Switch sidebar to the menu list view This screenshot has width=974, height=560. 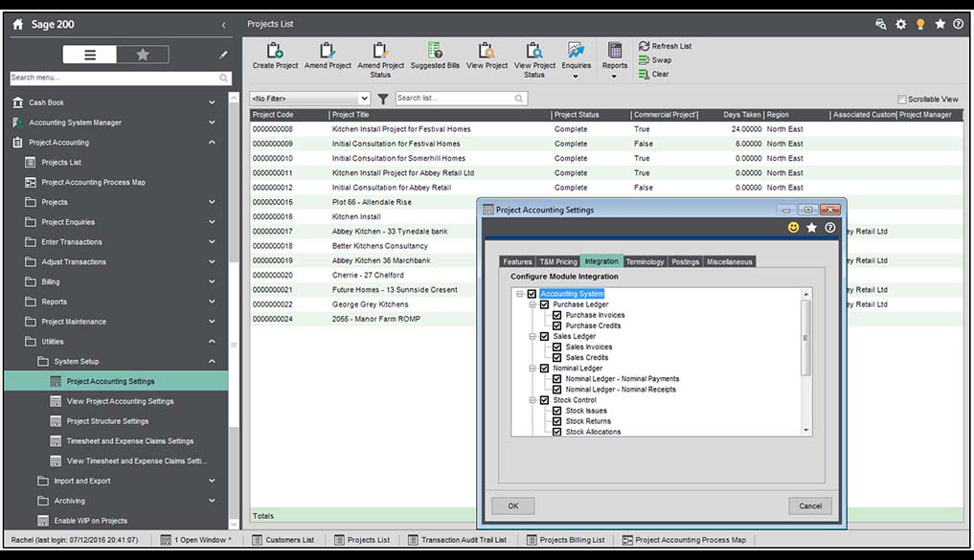(x=89, y=55)
